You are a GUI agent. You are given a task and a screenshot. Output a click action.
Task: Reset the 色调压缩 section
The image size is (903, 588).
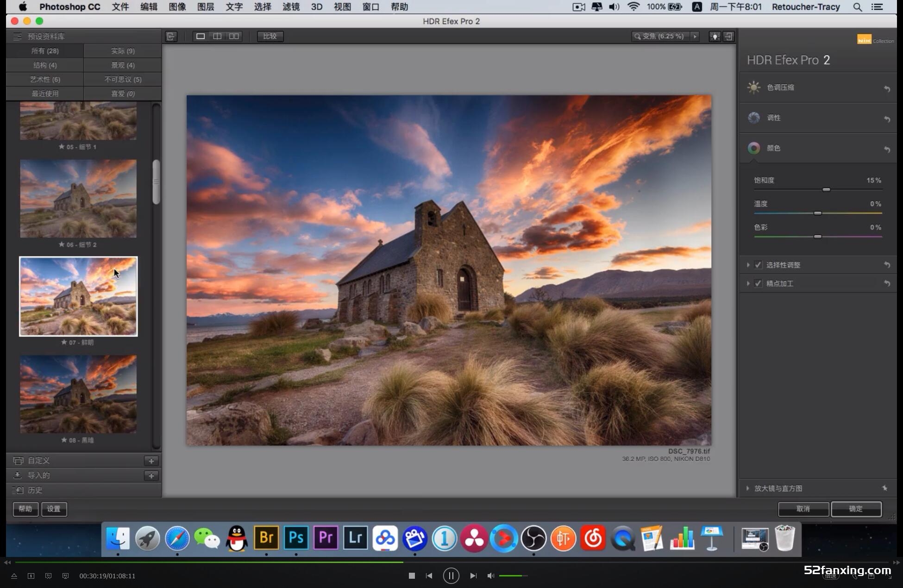tap(887, 88)
